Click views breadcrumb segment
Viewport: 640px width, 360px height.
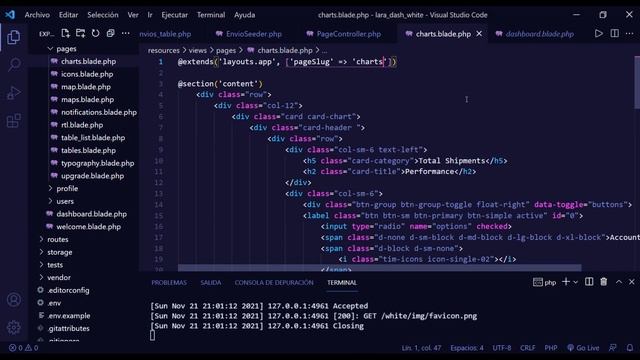click(x=198, y=50)
